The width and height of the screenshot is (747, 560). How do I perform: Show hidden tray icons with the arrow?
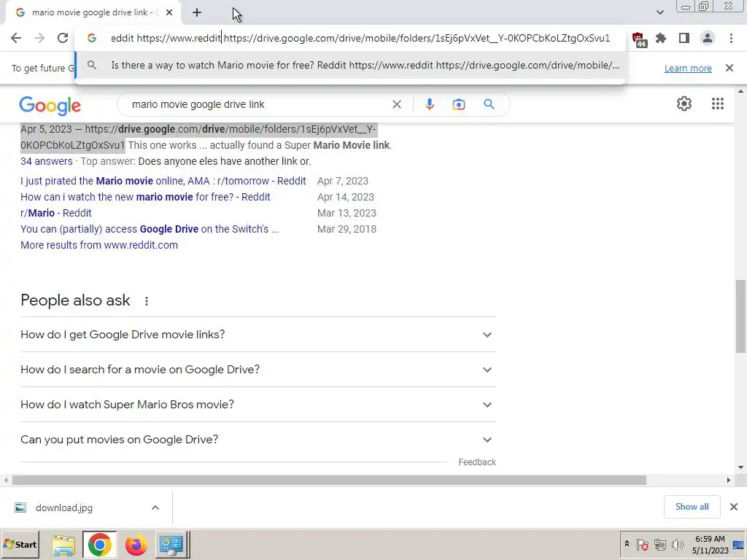coord(627,544)
